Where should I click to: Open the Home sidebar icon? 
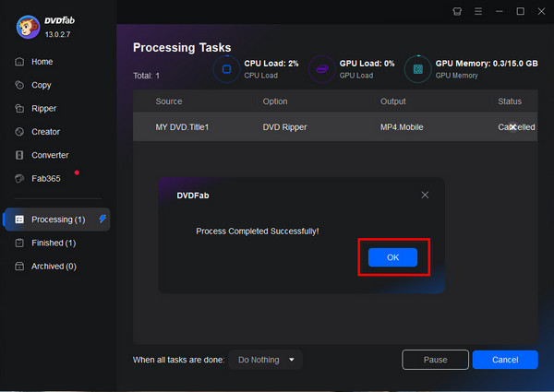(x=19, y=62)
